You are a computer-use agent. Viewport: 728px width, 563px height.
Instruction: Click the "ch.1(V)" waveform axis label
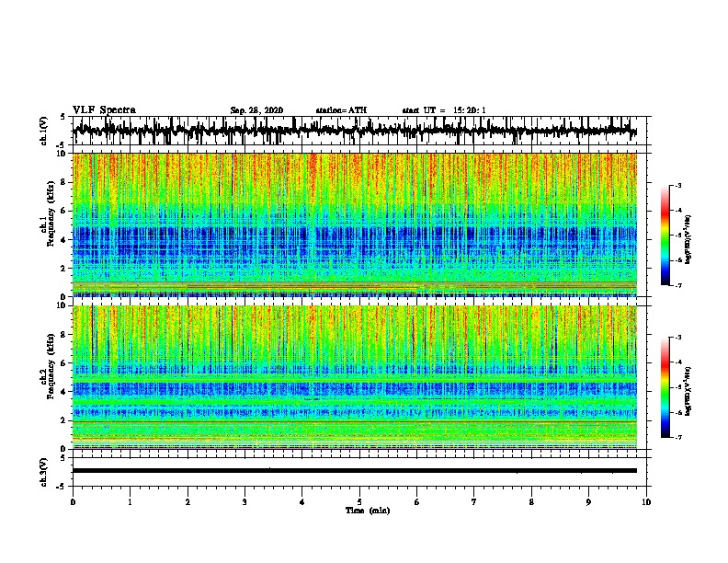click(43, 131)
